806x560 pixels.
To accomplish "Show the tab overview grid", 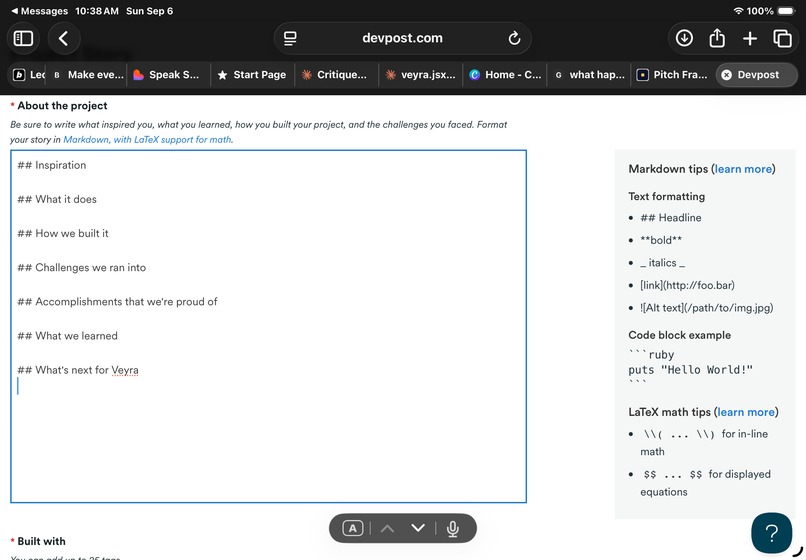I will (782, 38).
